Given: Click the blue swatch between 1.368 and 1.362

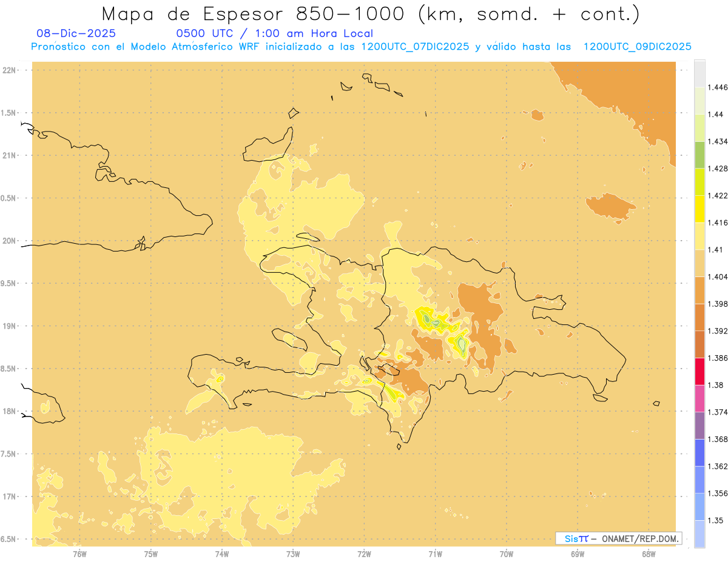Looking at the screenshot, I should 699,452.
